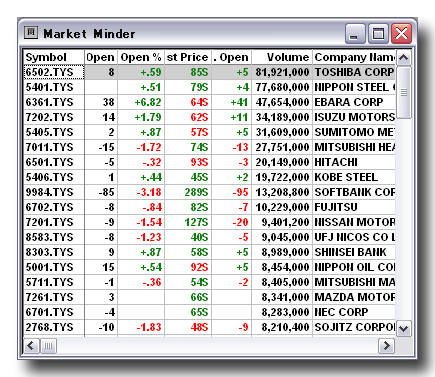
Task: Click open change value -20
Action: click(240, 222)
